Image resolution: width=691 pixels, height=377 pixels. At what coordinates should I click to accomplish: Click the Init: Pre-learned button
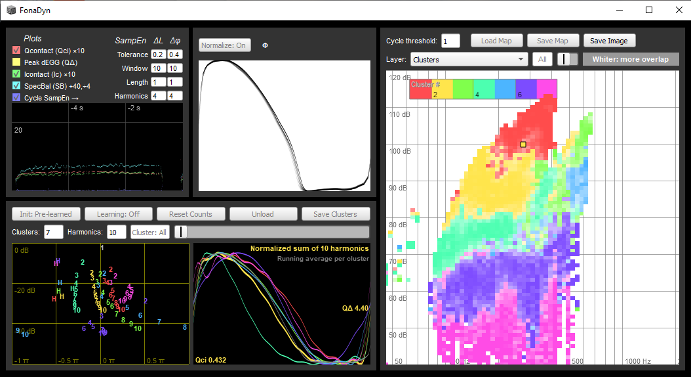46,214
